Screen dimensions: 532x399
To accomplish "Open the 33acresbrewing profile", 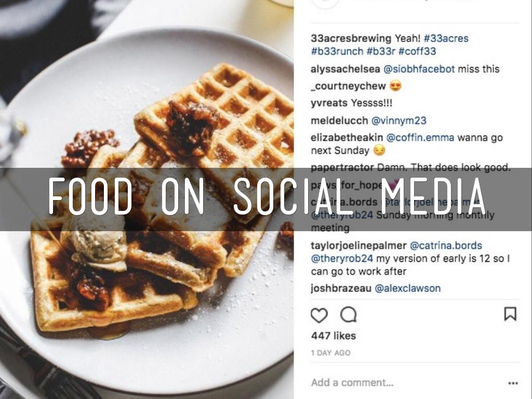I will coord(351,38).
